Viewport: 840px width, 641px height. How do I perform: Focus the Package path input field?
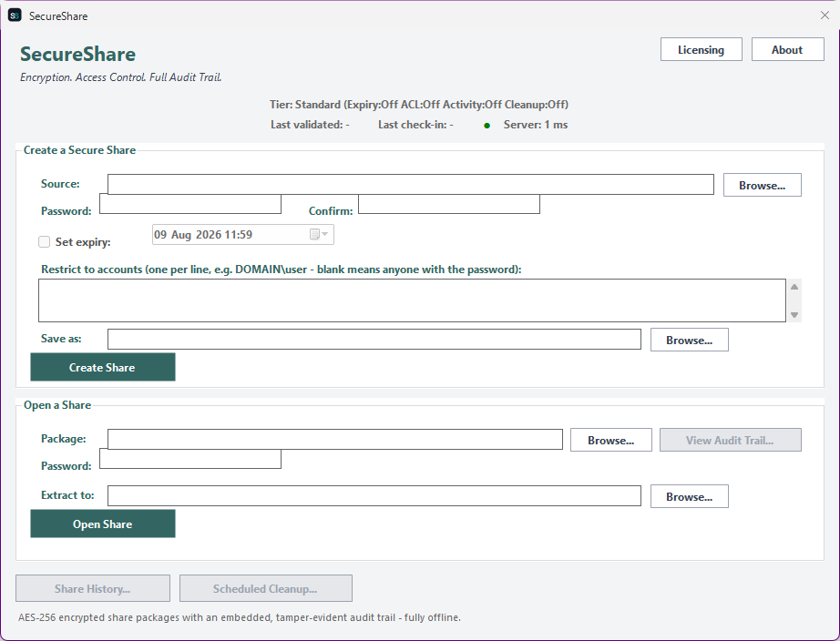pyautogui.click(x=335, y=439)
